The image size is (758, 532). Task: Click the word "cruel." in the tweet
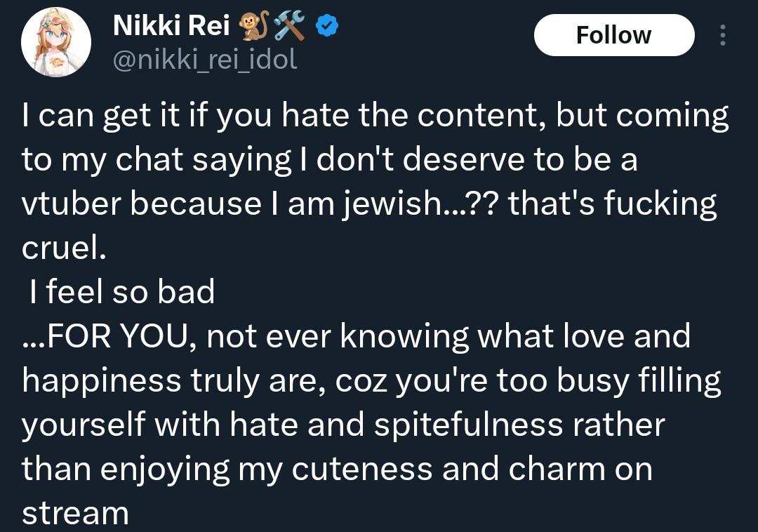[63, 248]
